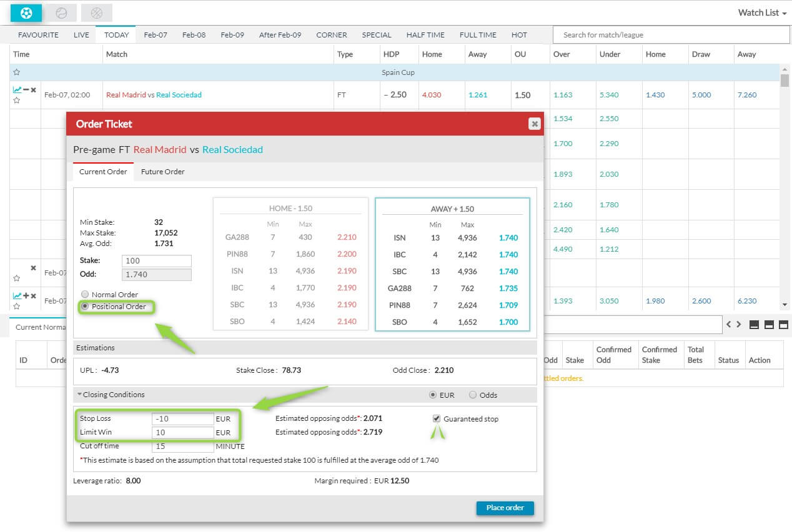Click over odd 1.163
Viewport: 792px width, 532px height.
(563, 95)
